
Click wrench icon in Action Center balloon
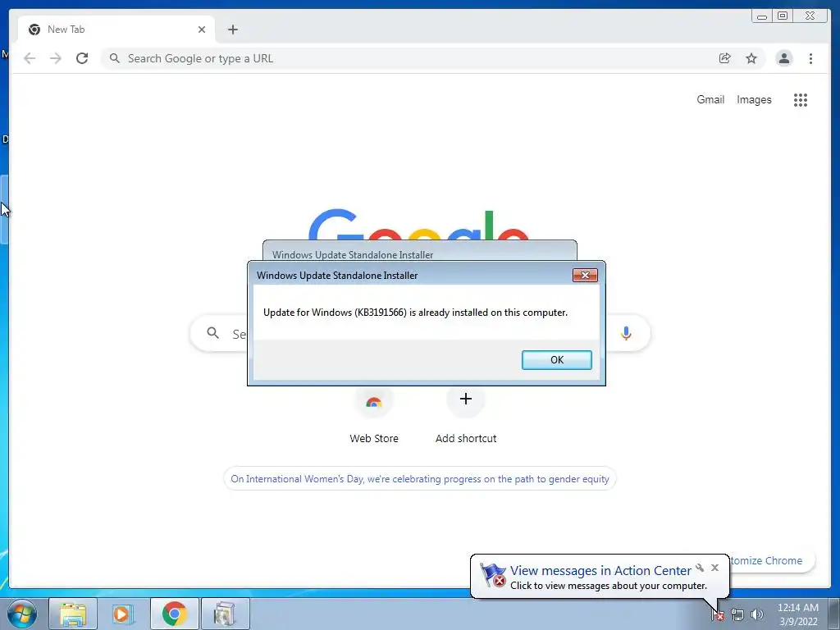click(700, 568)
